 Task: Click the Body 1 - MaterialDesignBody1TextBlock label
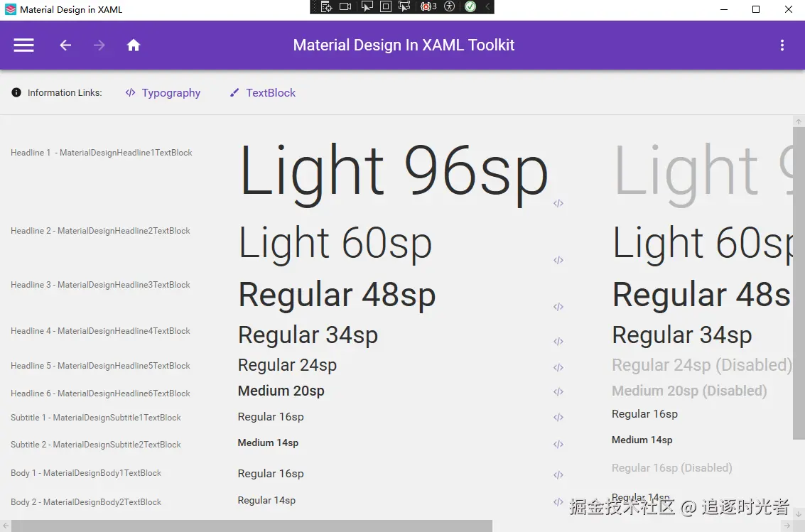click(86, 473)
